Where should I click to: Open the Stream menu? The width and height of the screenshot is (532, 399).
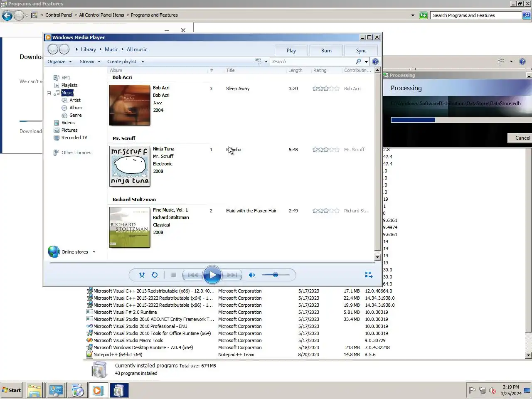[x=90, y=62]
